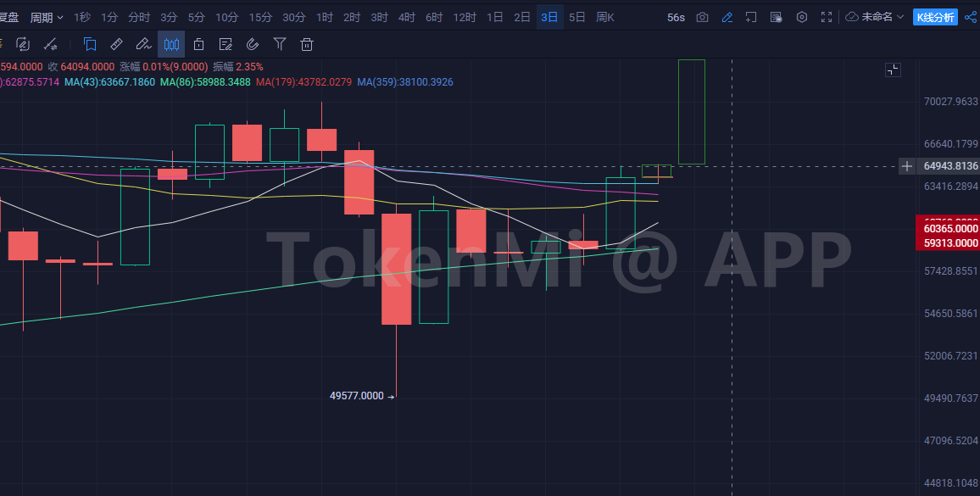Open the funnel filter tool

280,44
